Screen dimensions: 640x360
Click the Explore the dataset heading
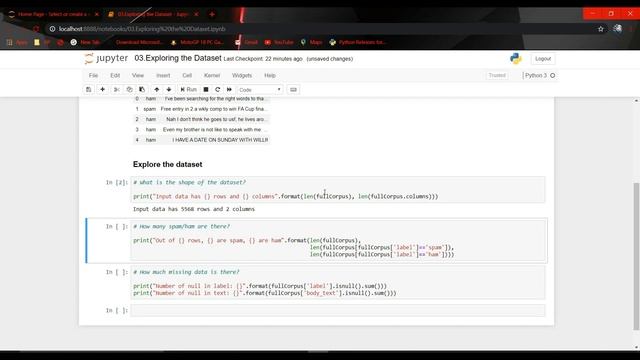[x=167, y=164]
